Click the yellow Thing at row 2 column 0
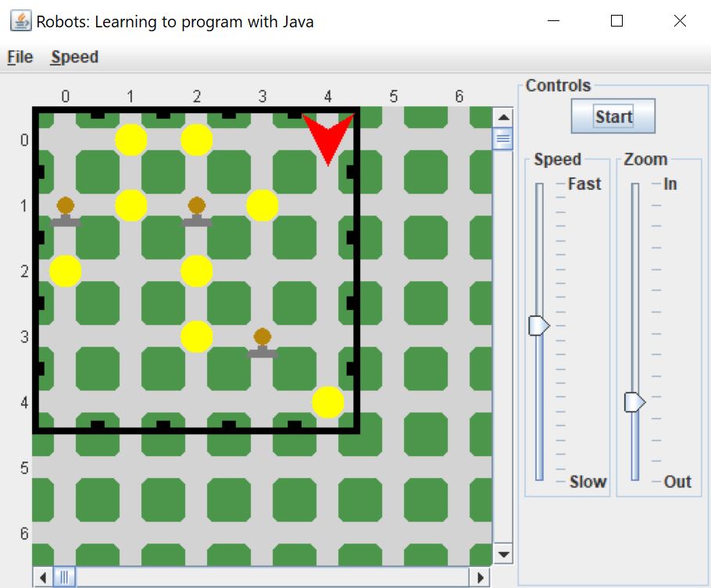711x588 pixels. point(66,271)
